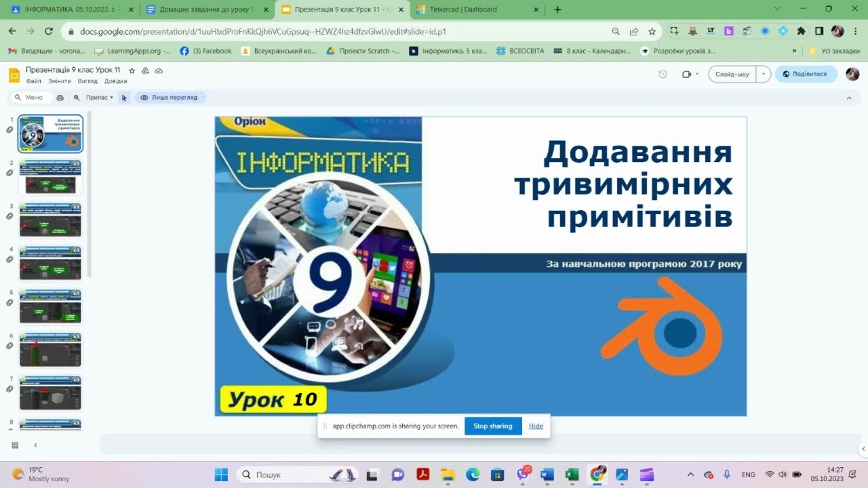
Task: Toggle Chrome side panel icon
Action: coord(819,31)
